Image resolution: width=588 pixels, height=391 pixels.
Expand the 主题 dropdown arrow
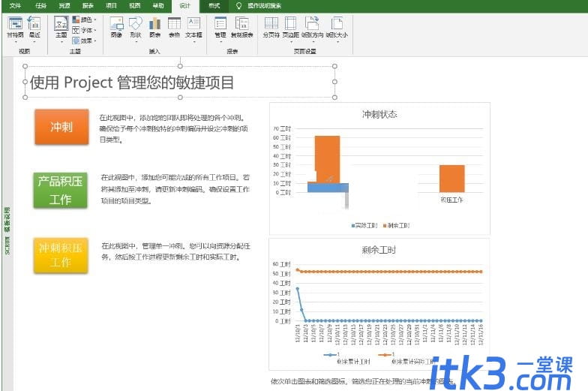(x=61, y=42)
